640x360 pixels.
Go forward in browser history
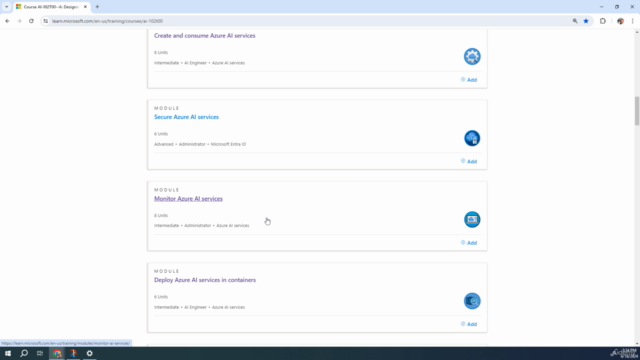coord(19,21)
